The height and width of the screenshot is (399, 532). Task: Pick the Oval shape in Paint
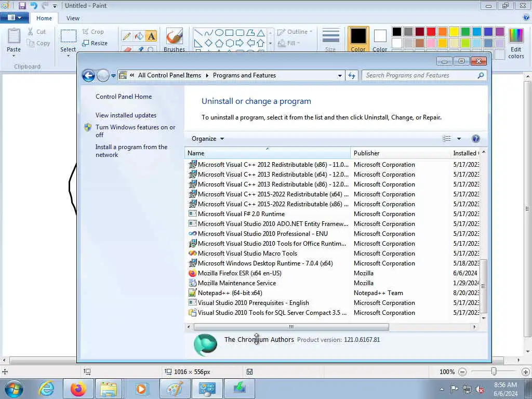[x=219, y=33]
